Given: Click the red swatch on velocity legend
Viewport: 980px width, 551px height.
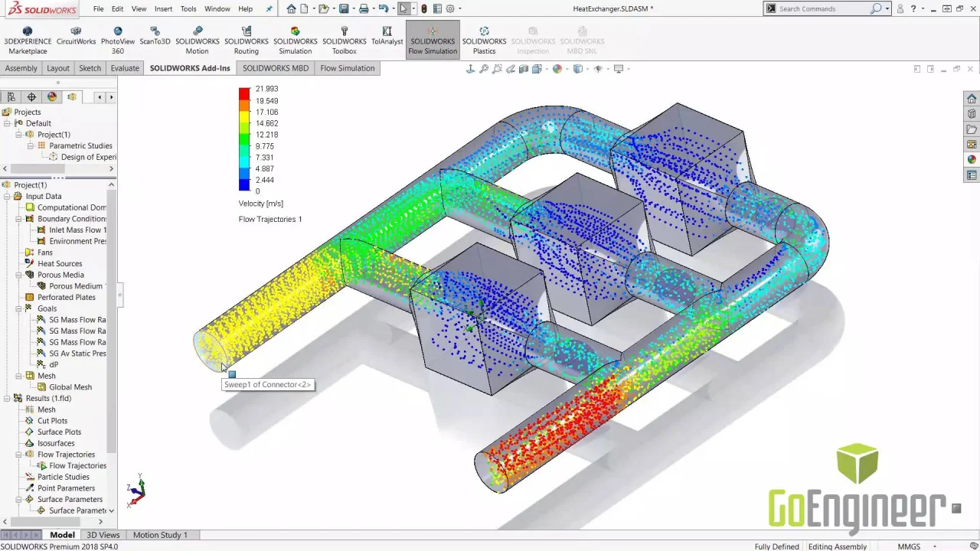Looking at the screenshot, I should pos(244,93).
